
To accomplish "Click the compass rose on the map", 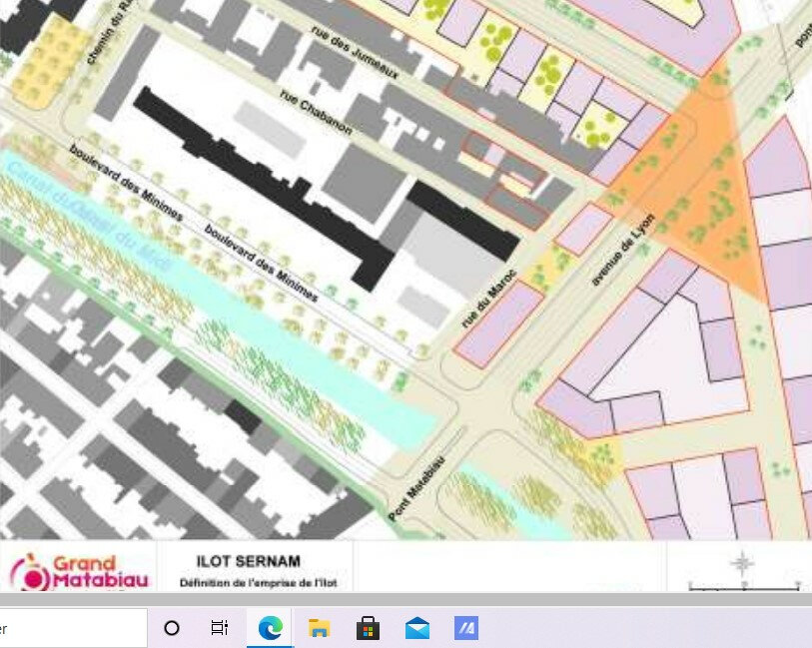I will point(742,563).
